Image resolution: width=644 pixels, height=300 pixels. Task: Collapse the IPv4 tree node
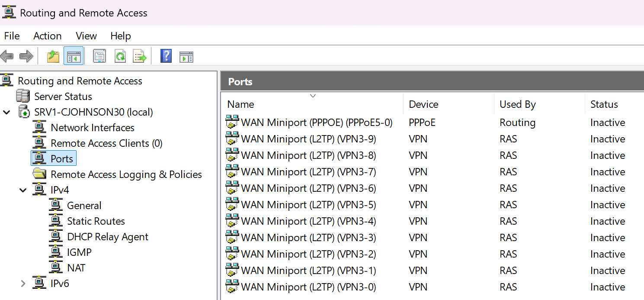pos(23,190)
